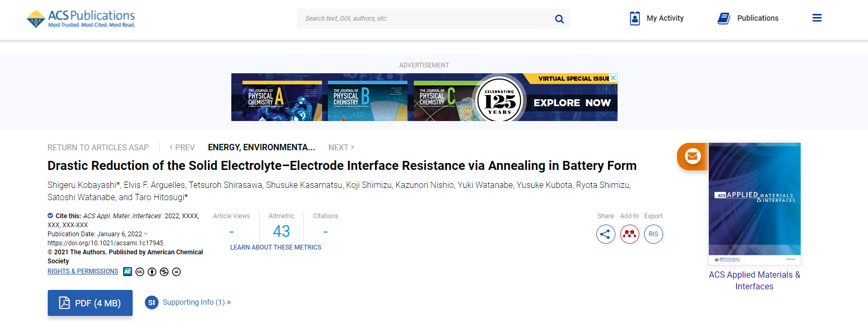The image size is (868, 326).
Task: Export citation via RIS icon
Action: [x=653, y=234]
